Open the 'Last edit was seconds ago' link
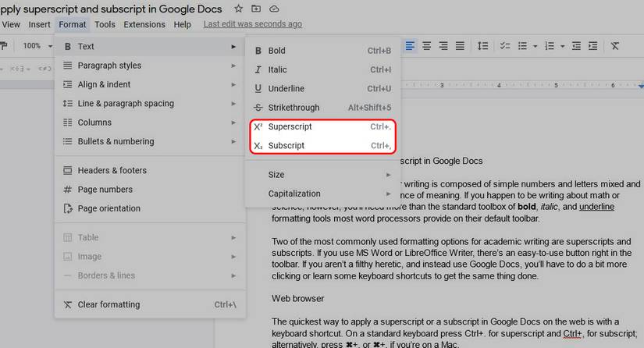 [x=252, y=24]
